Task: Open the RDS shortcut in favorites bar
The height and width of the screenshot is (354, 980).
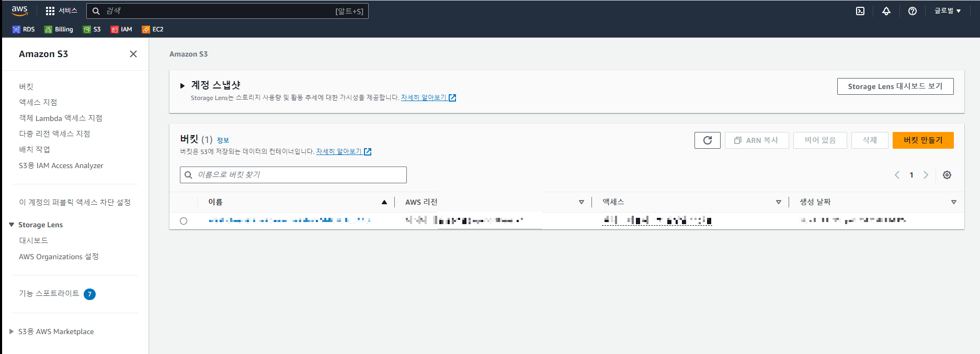Action: click(x=24, y=29)
